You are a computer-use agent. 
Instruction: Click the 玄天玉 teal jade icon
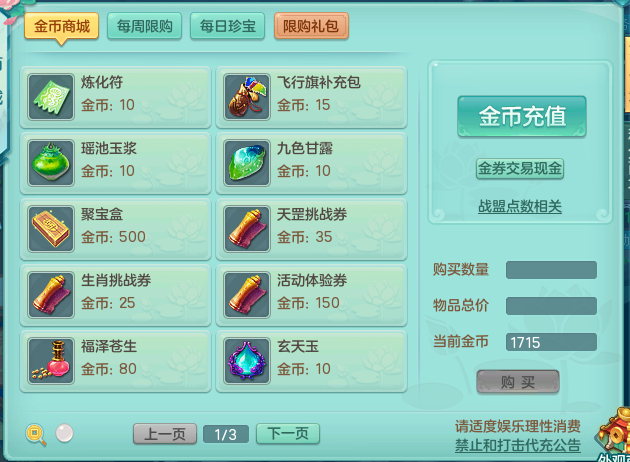coord(247,361)
